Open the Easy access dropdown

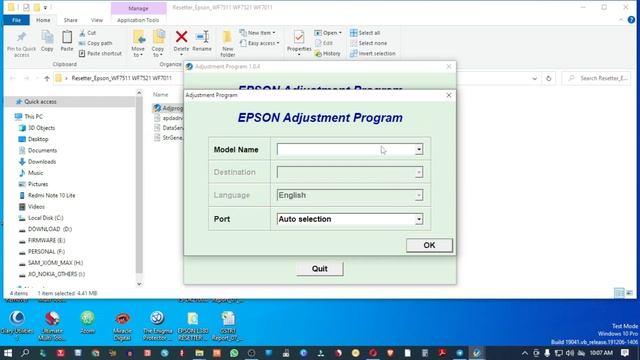pyautogui.click(x=260, y=43)
